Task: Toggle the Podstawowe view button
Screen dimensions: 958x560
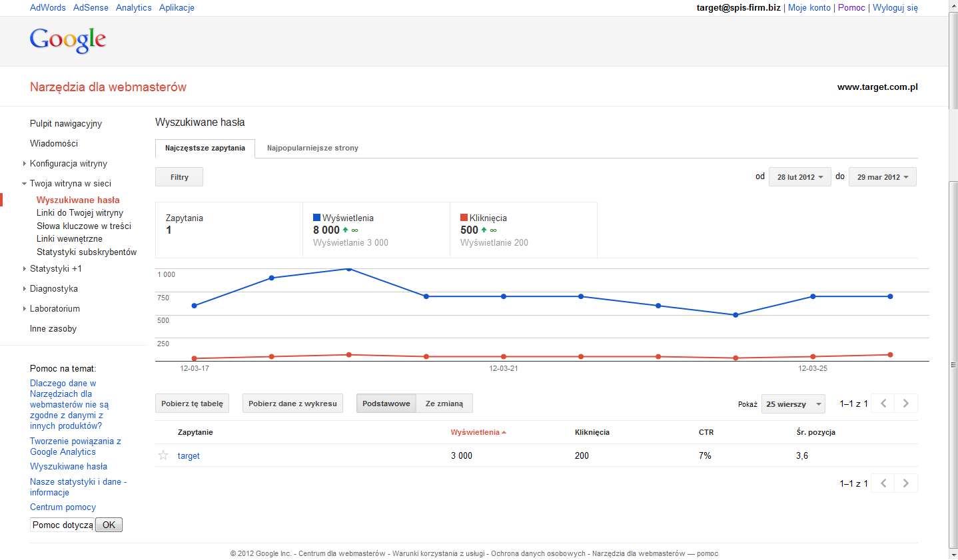Action: pos(386,404)
